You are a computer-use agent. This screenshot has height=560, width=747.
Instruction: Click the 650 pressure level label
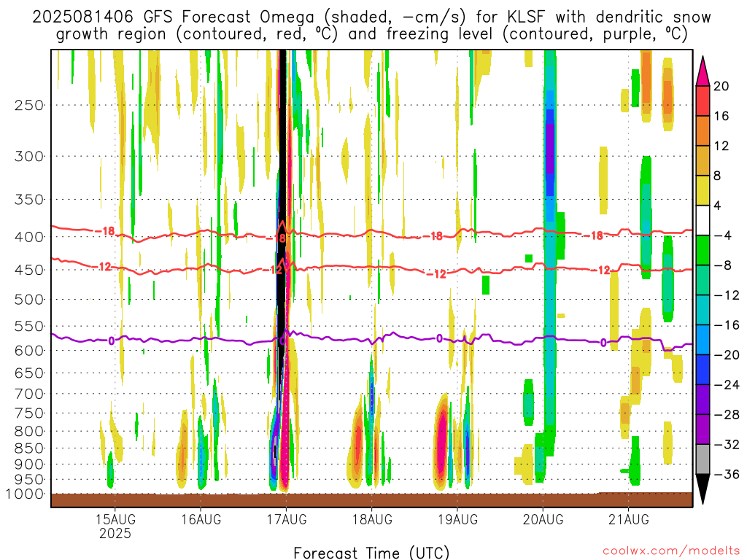coord(29,373)
